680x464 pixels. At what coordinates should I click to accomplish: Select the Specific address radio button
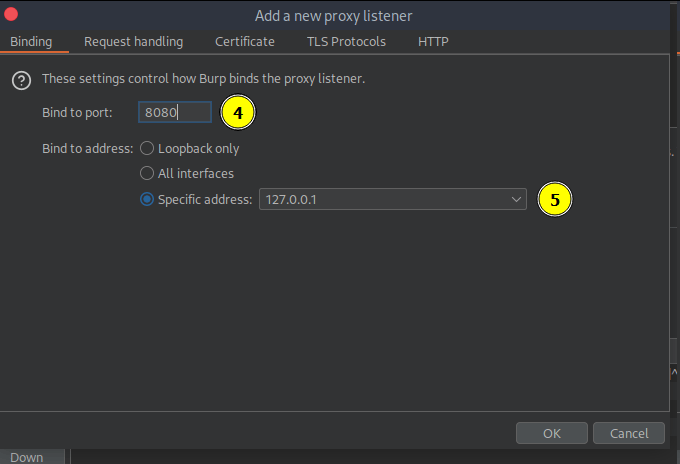[148, 199]
